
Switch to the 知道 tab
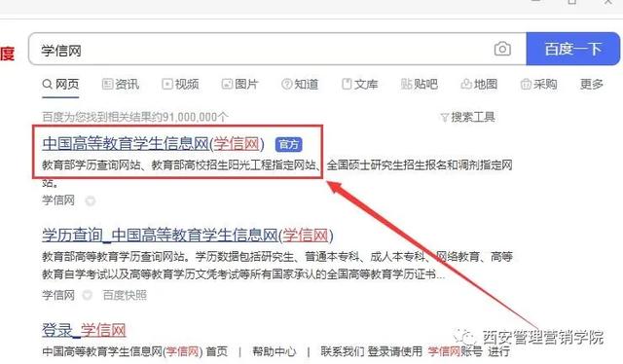300,85
